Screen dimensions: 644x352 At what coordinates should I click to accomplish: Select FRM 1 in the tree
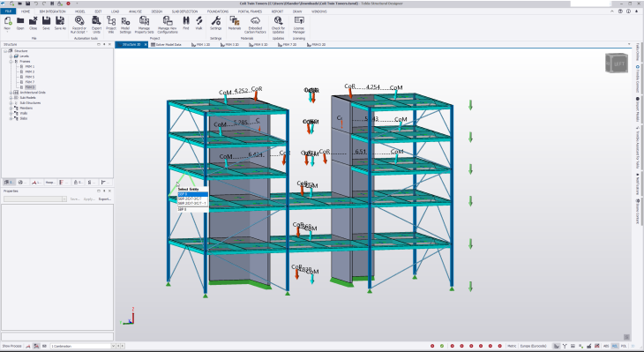pyautogui.click(x=30, y=66)
